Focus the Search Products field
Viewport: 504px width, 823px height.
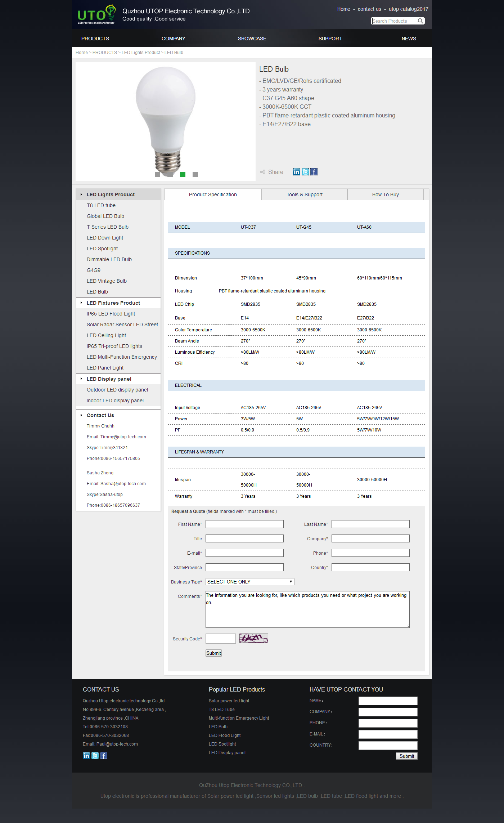(x=394, y=21)
